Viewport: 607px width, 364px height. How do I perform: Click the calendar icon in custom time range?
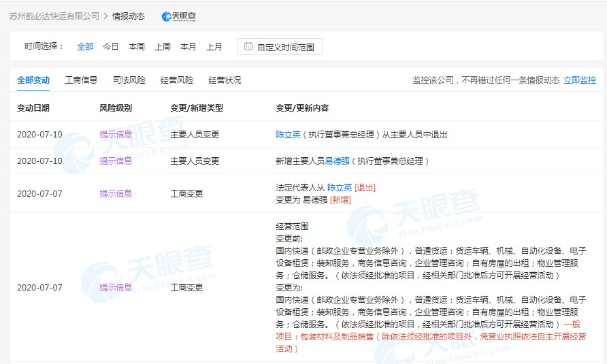[248, 46]
